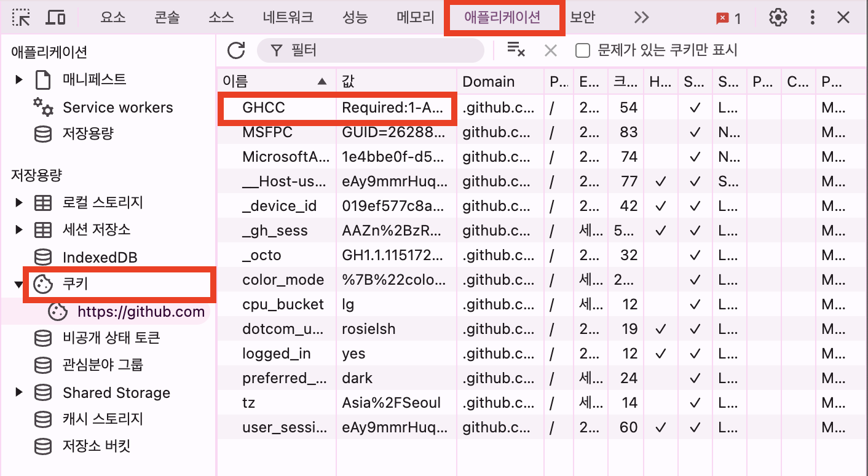Expand the 세션 저장소 node

19,230
